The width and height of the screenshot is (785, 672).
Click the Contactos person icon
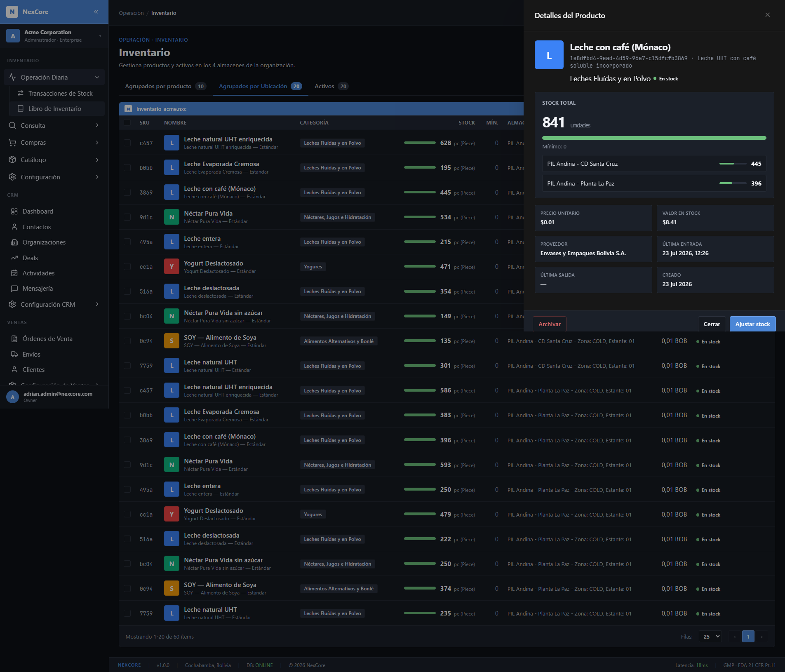tap(14, 227)
